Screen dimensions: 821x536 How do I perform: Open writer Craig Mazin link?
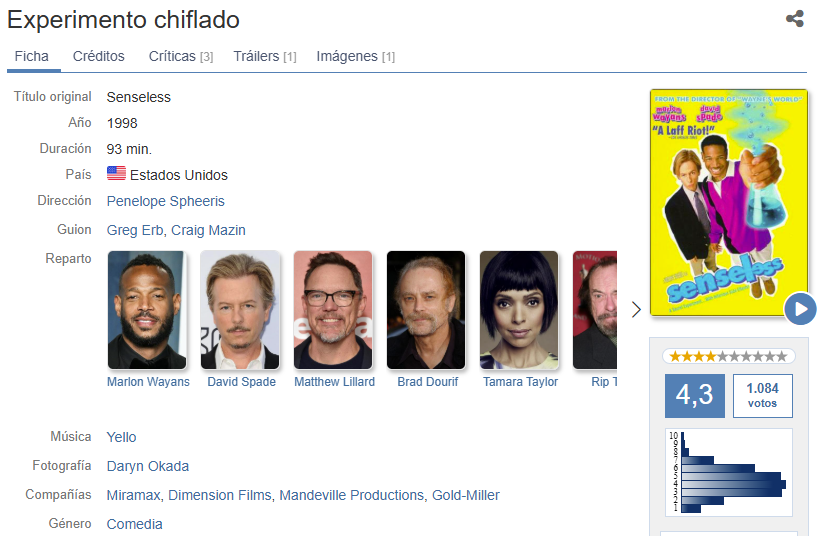tap(208, 230)
